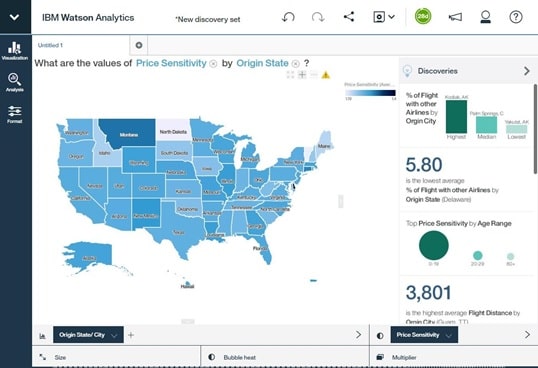The width and height of the screenshot is (538, 368).
Task: Remove Origin State from the question
Action: point(295,64)
